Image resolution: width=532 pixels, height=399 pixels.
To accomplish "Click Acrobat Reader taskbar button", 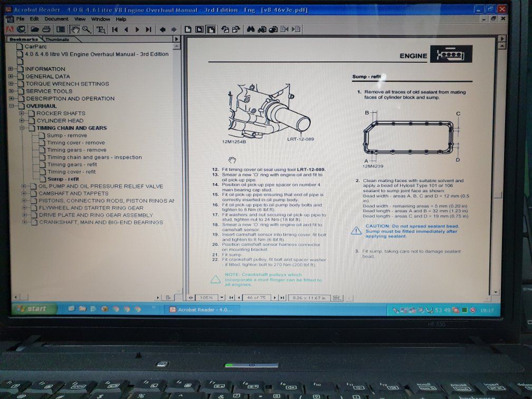I will [201, 309].
